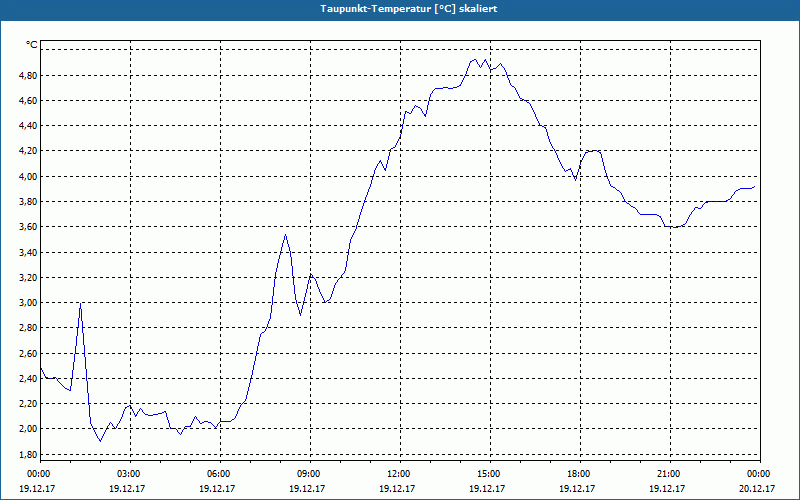Click y-axis value 3,80
The width and height of the screenshot is (800, 500).
click(x=28, y=202)
